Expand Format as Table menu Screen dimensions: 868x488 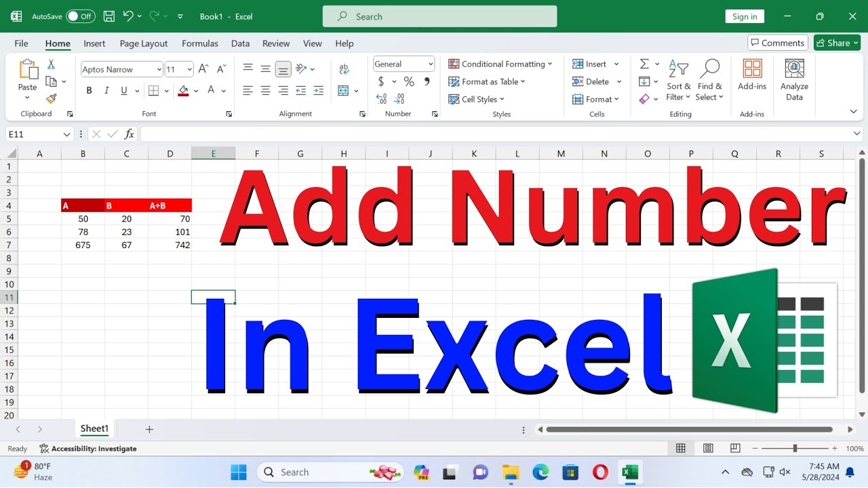tap(487, 81)
